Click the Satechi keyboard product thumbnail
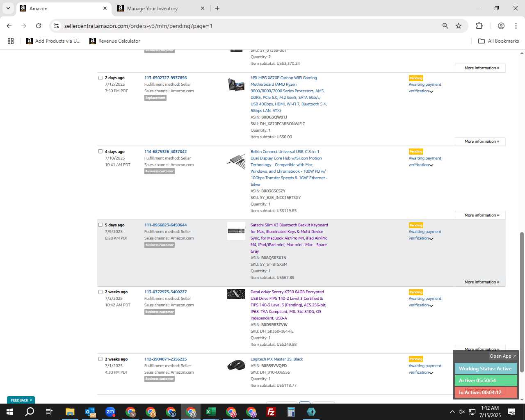Image resolution: width=525 pixels, height=420 pixels. coord(236,231)
